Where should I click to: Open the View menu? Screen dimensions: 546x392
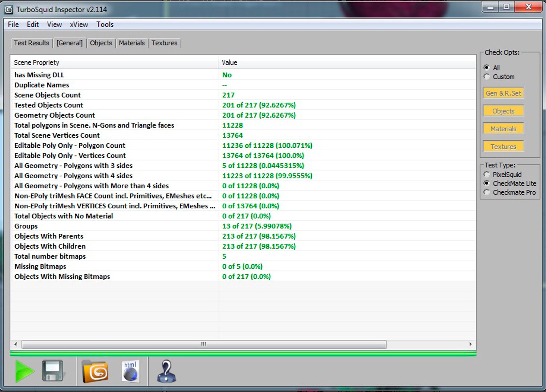click(54, 24)
